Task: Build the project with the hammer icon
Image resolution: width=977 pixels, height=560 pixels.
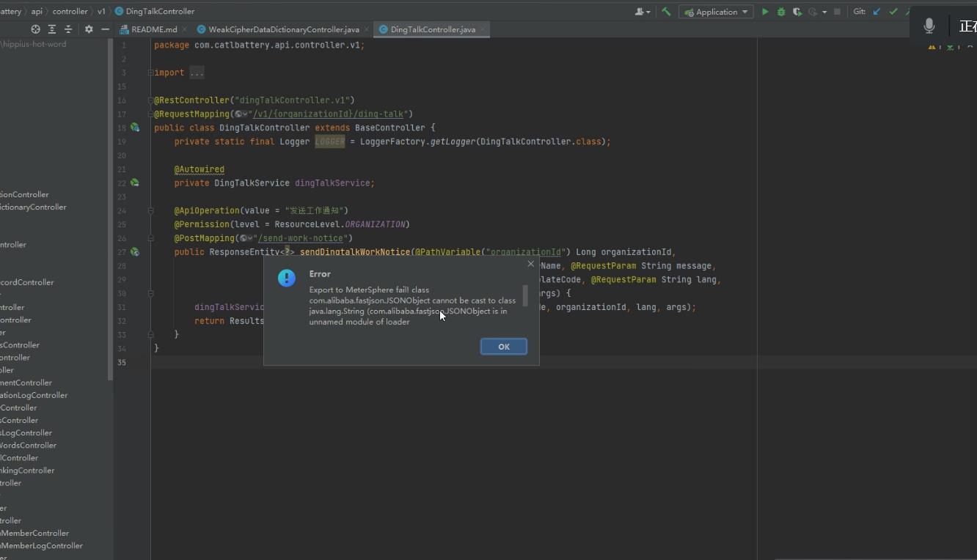Action: 667,11
